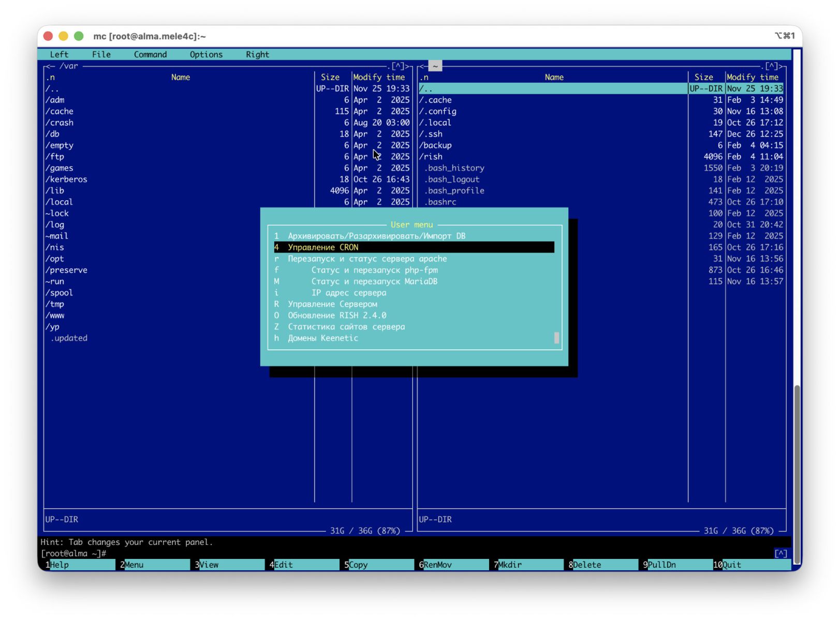This screenshot has height=621, width=840.
Task: Select the /kerberos directory in left panel
Action: click(66, 180)
